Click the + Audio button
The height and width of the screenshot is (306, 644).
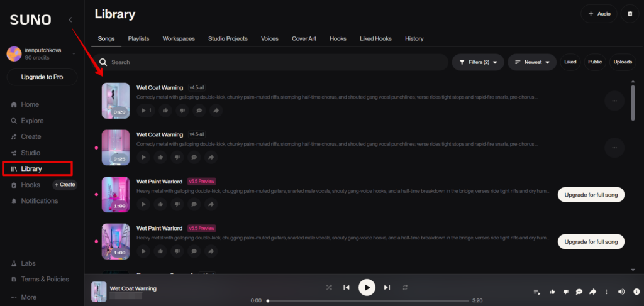(599, 14)
